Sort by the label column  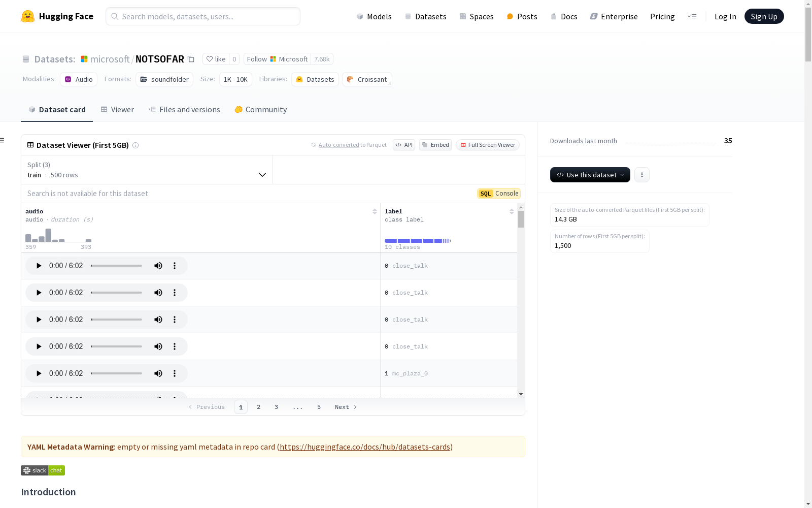coord(512,211)
